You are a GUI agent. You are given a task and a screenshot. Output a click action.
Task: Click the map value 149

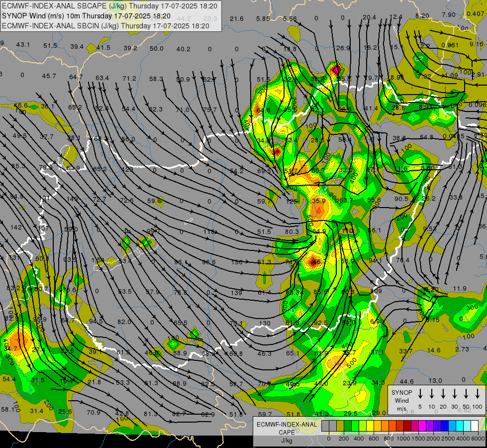[72, 199]
